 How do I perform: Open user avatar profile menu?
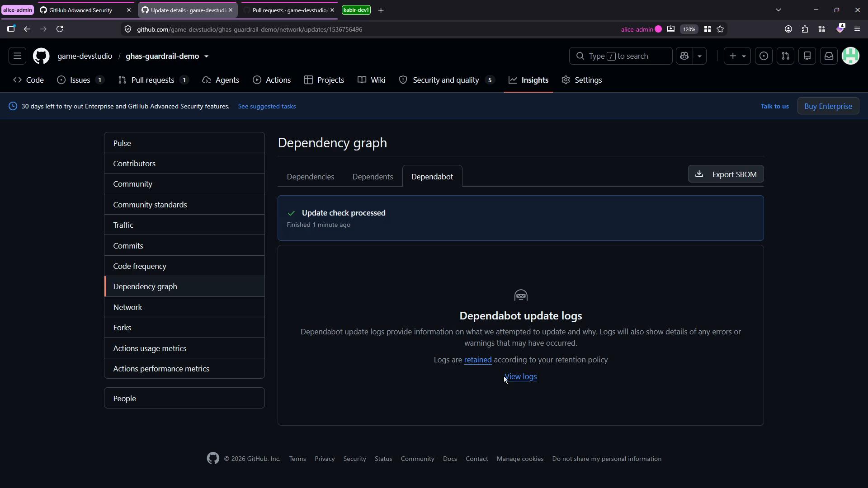point(850,56)
